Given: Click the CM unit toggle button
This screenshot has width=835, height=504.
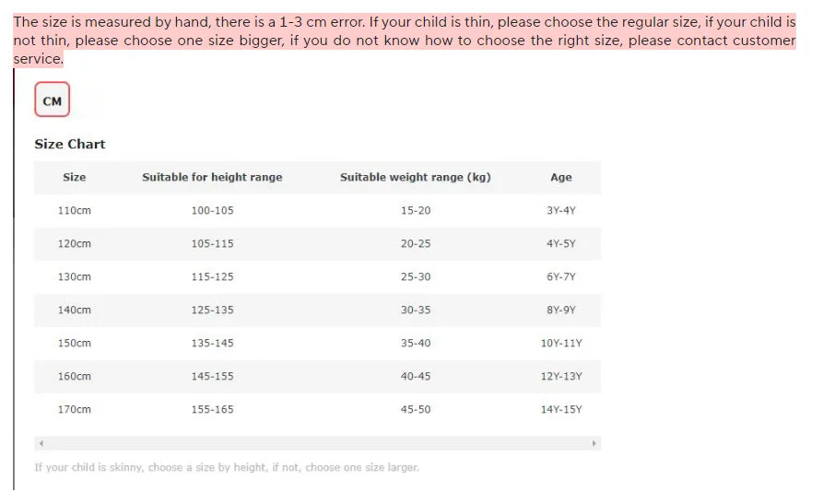Looking at the screenshot, I should (53, 100).
